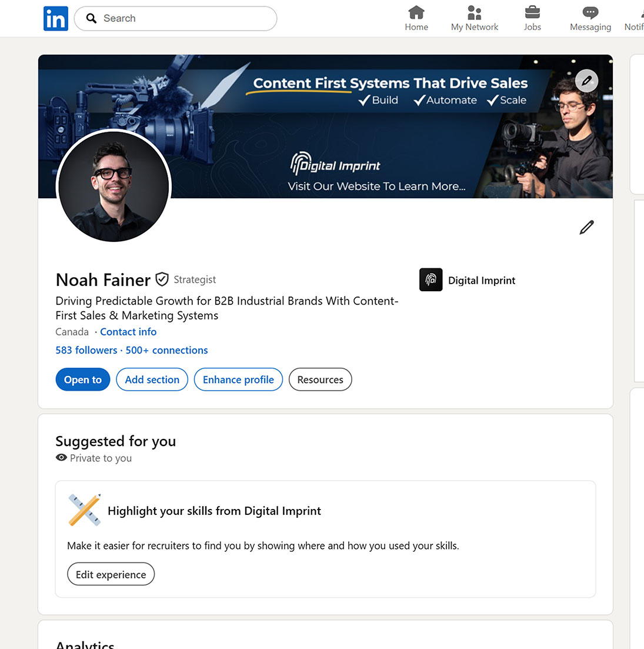Open the partially visible Notifications item
This screenshot has width=644, height=649.
[x=634, y=19]
